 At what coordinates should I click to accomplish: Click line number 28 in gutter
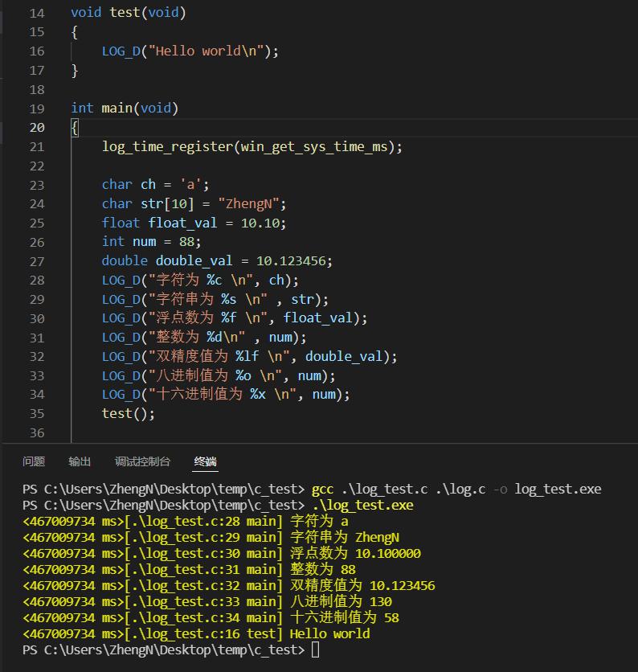pyautogui.click(x=37, y=281)
